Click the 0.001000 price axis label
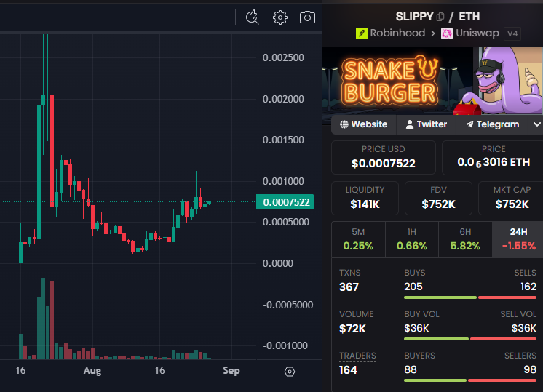This screenshot has height=392, width=543. pos(283,181)
